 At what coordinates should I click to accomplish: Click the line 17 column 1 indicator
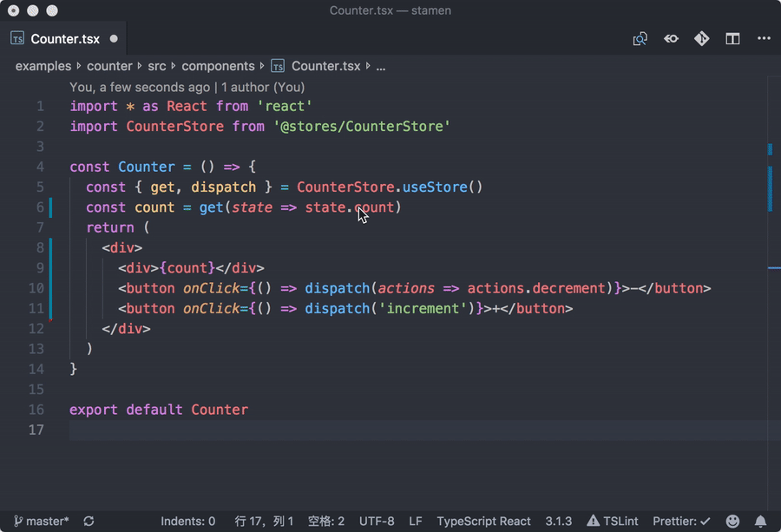tap(264, 521)
